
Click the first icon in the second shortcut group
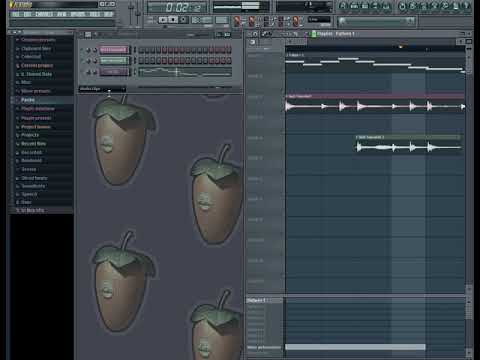pos(403,6)
